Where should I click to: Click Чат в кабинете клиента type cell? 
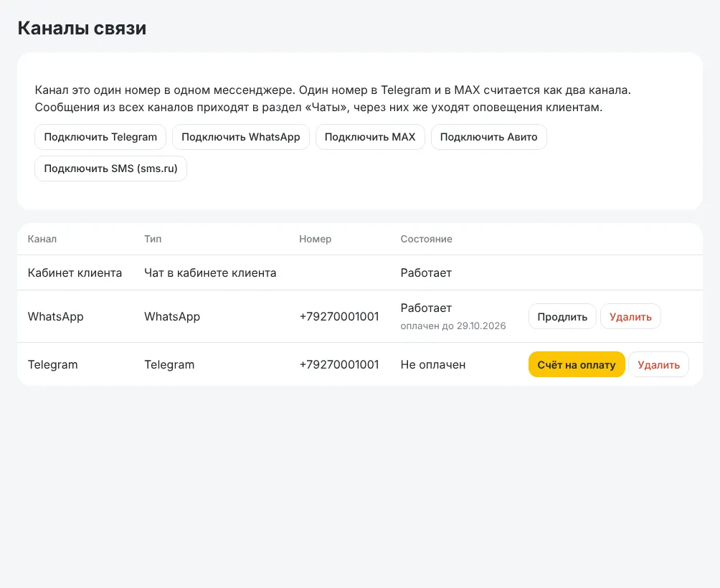click(210, 272)
